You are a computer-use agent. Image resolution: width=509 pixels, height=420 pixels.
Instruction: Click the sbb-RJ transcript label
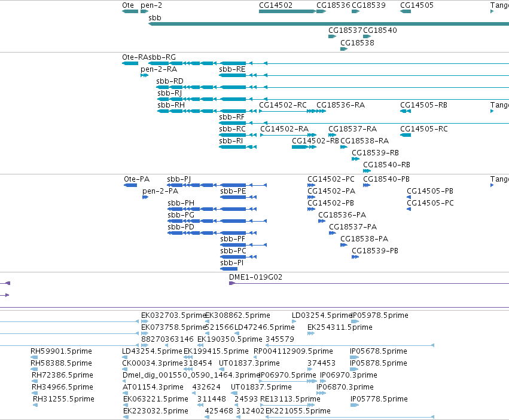click(169, 93)
